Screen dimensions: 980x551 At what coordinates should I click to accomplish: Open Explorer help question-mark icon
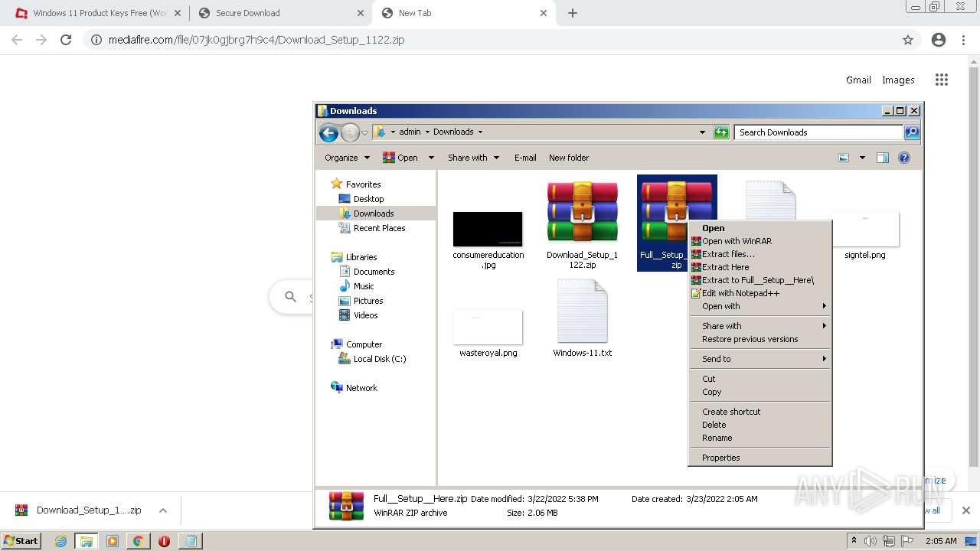coord(903,158)
